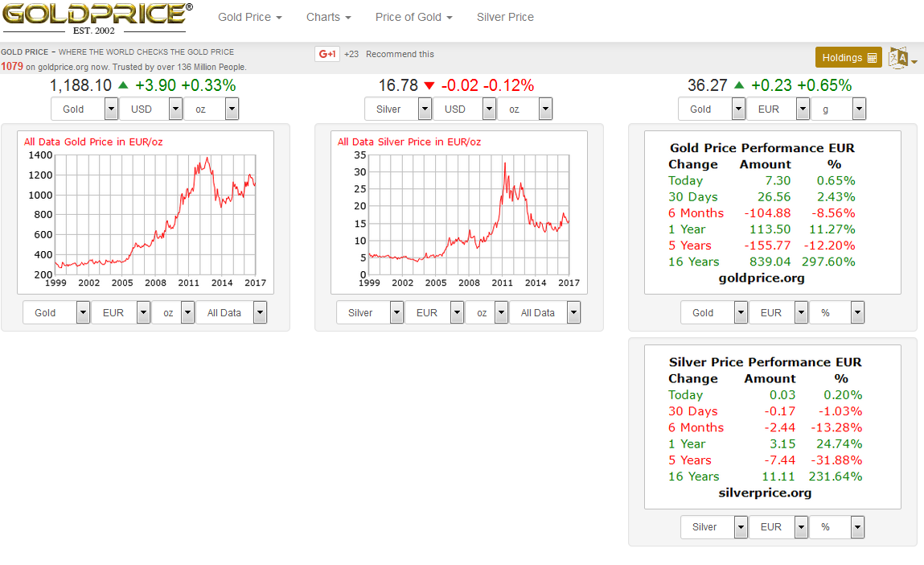Click the G+1 recommend button

[327, 54]
